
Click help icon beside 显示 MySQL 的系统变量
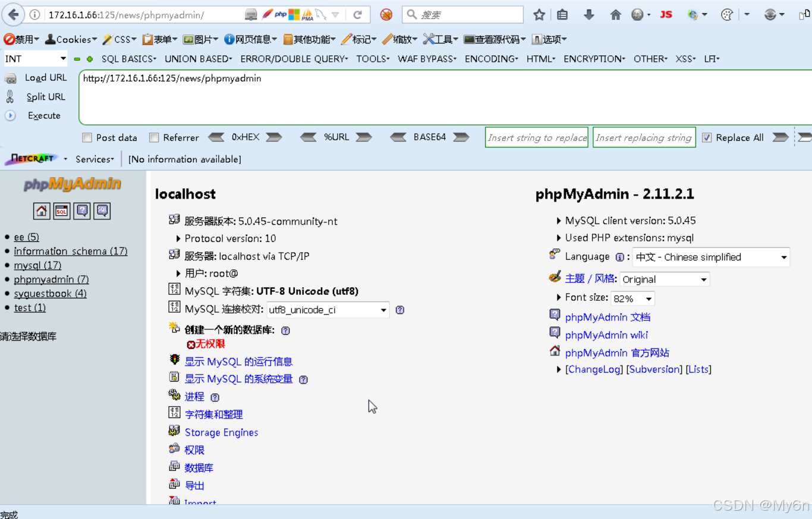[303, 380]
